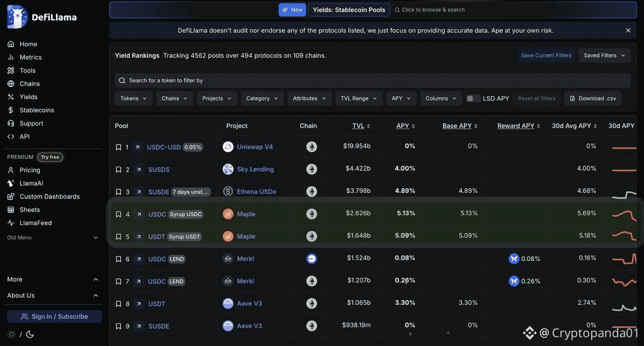Bookmark pool row number 7
The width and height of the screenshot is (644, 346).
click(118, 282)
